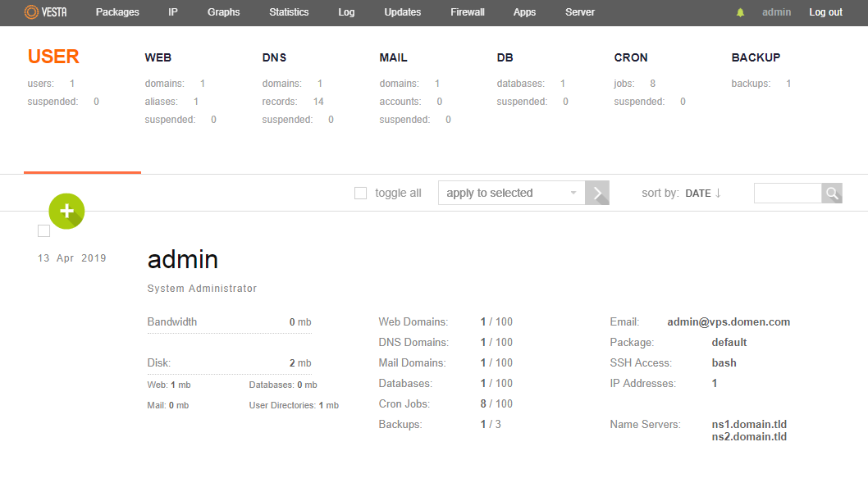Open the Graphs page

pyautogui.click(x=224, y=12)
